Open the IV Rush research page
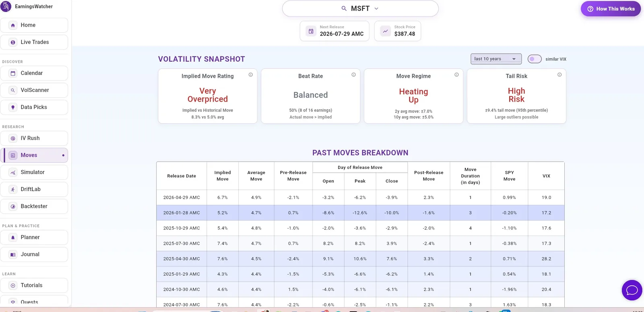This screenshot has width=644, height=312. point(34,138)
